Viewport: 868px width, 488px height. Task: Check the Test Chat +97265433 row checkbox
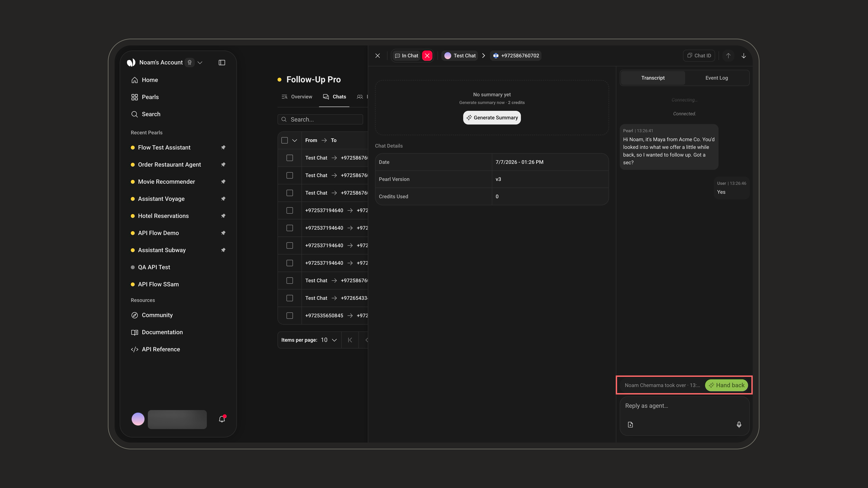click(290, 298)
